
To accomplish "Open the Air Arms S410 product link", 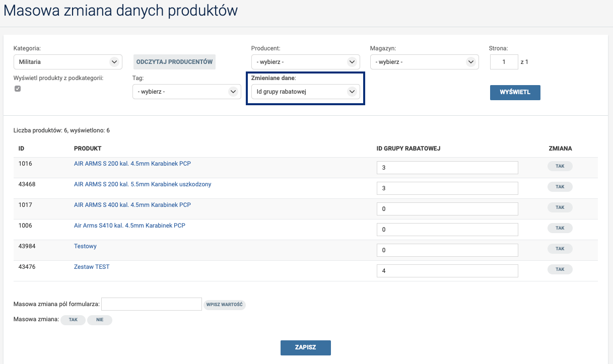I will [129, 226].
